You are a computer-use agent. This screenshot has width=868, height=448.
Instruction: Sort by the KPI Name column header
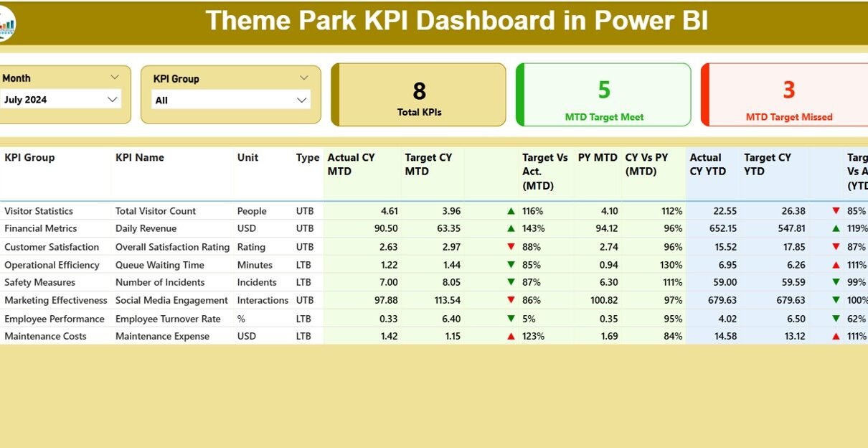pos(140,158)
